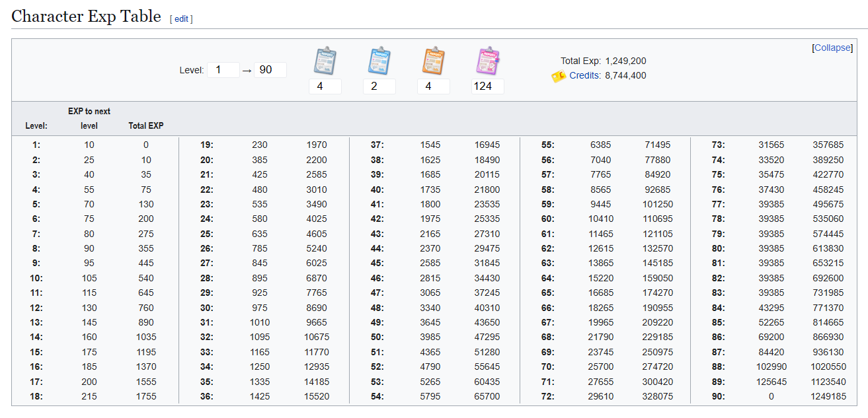Click total EXP value 110695
The height and width of the screenshot is (418, 868).
pyautogui.click(x=658, y=219)
